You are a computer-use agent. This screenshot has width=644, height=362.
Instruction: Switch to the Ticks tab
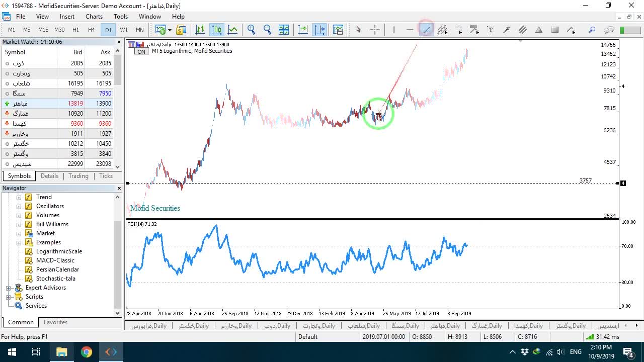pos(106,176)
